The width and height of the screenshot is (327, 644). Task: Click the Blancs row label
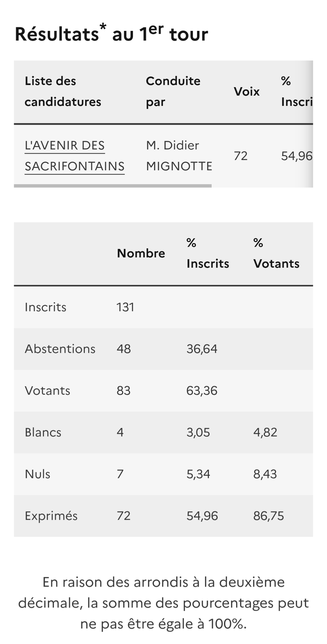[x=43, y=432]
